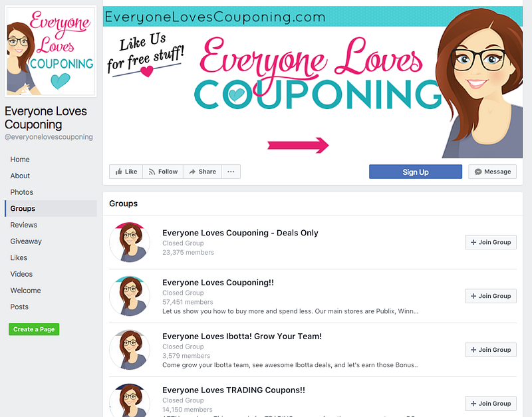The width and height of the screenshot is (532, 417).
Task: Follow the page via the Follow button
Action: click(x=163, y=172)
